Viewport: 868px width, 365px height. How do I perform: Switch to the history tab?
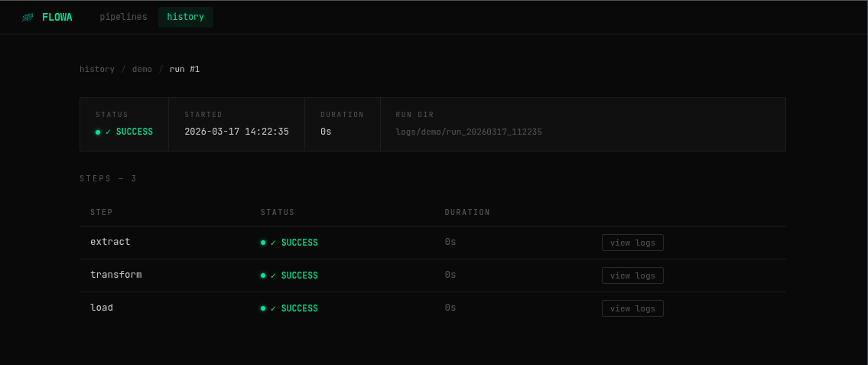185,17
